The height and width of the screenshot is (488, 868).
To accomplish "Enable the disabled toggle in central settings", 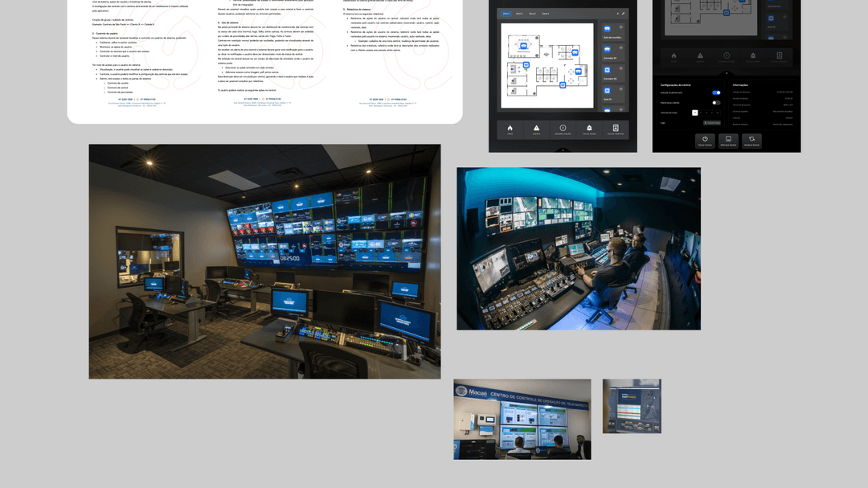I will point(716,103).
